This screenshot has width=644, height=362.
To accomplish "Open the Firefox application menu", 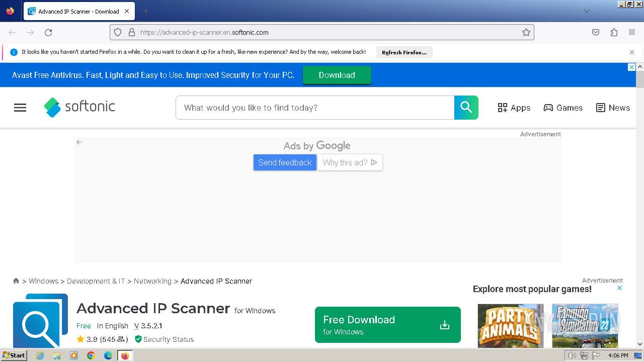I will 632,32.
